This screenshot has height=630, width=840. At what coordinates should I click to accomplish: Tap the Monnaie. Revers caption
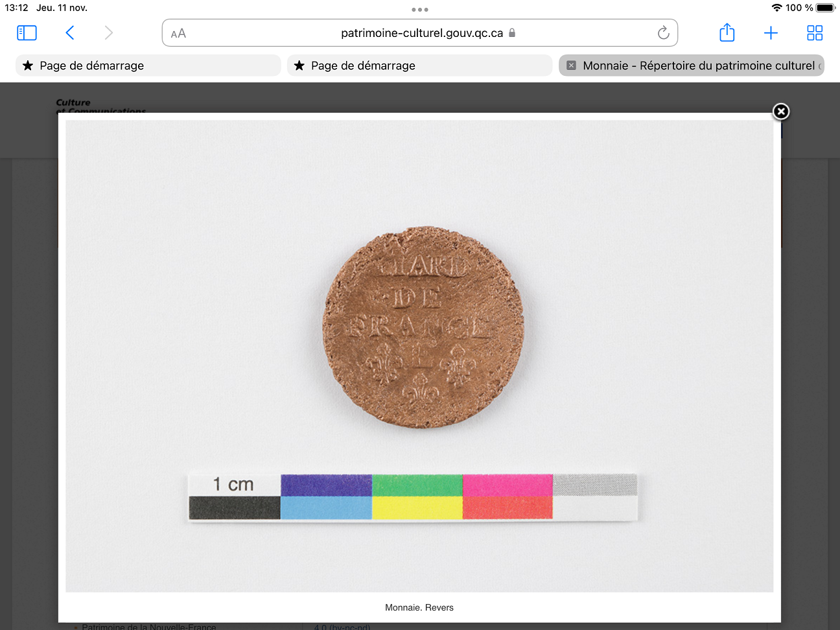pos(419,607)
